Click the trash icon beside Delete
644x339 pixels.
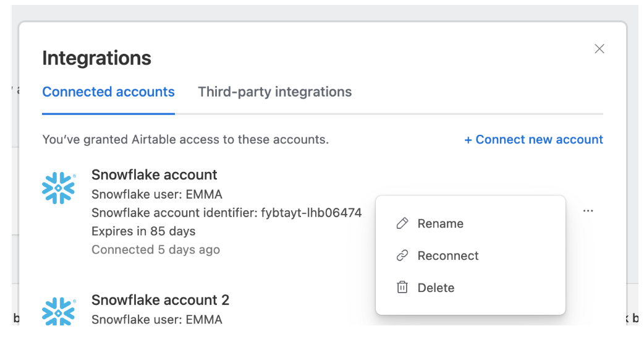point(402,287)
